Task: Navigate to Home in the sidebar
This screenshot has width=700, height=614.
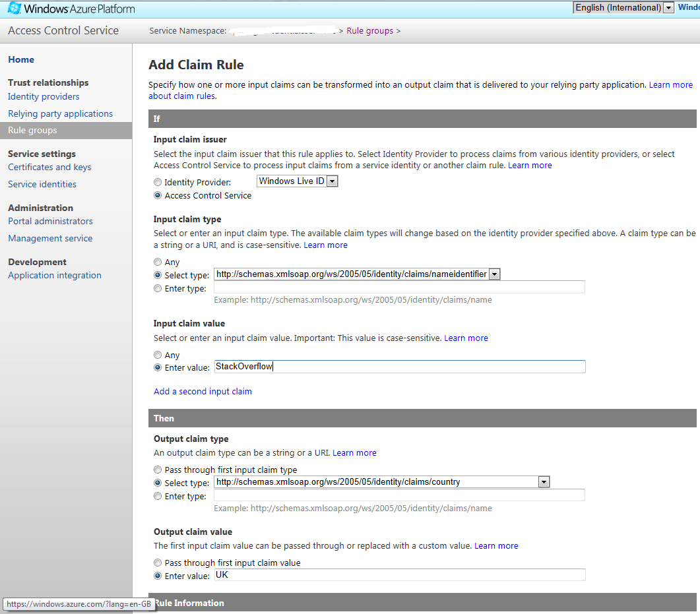Action: [x=21, y=59]
